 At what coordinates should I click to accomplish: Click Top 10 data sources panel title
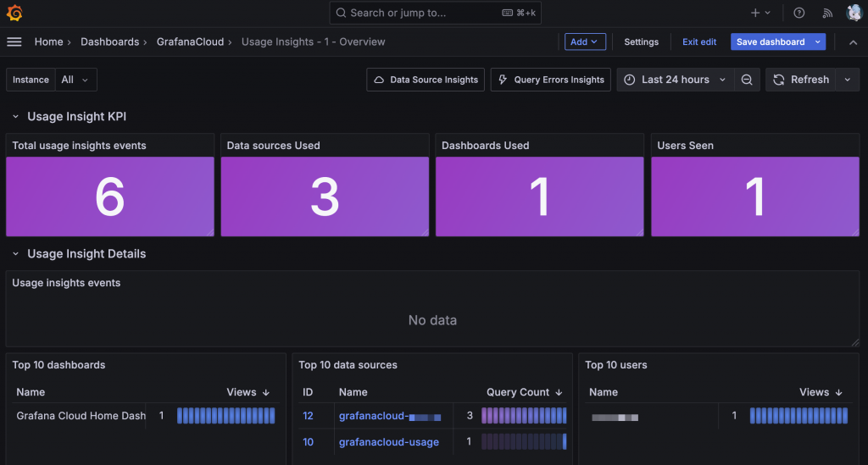tap(348, 365)
